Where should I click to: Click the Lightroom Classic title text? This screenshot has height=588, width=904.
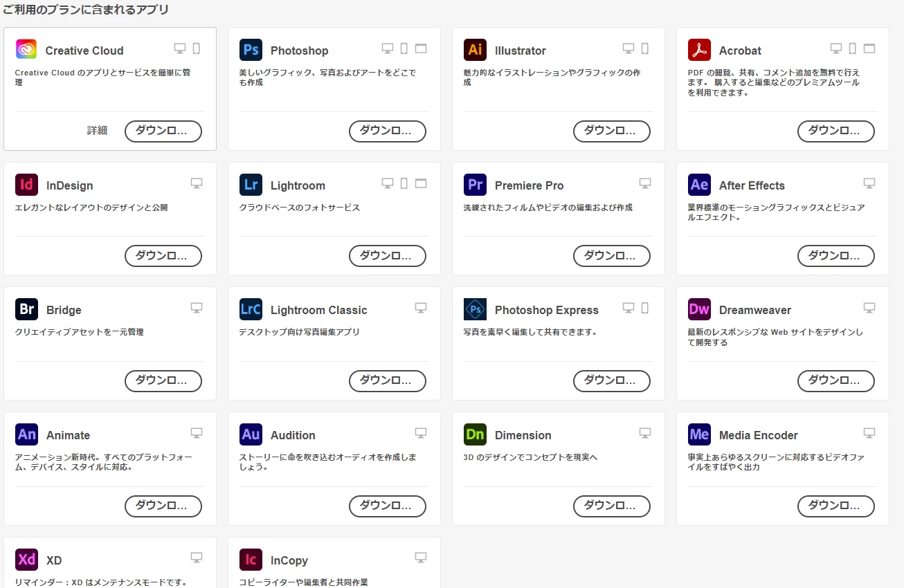coord(319,310)
